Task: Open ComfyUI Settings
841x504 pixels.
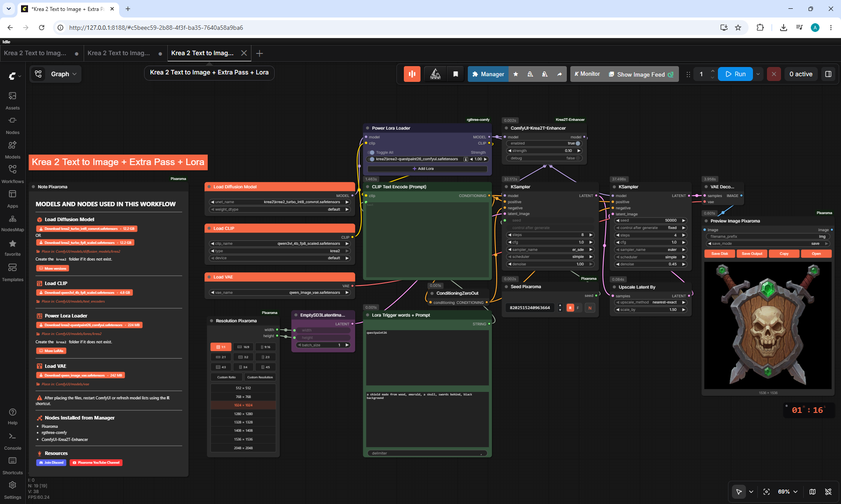Action: [13, 490]
